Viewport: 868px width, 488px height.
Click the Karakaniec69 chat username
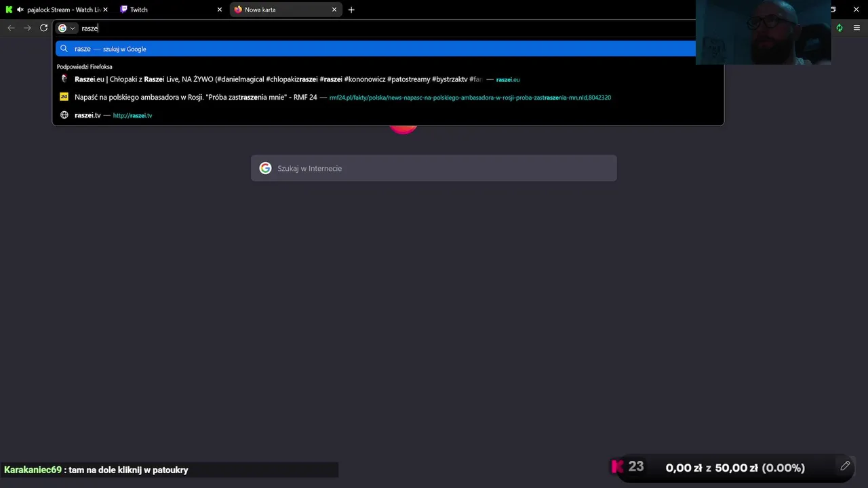coord(33,470)
